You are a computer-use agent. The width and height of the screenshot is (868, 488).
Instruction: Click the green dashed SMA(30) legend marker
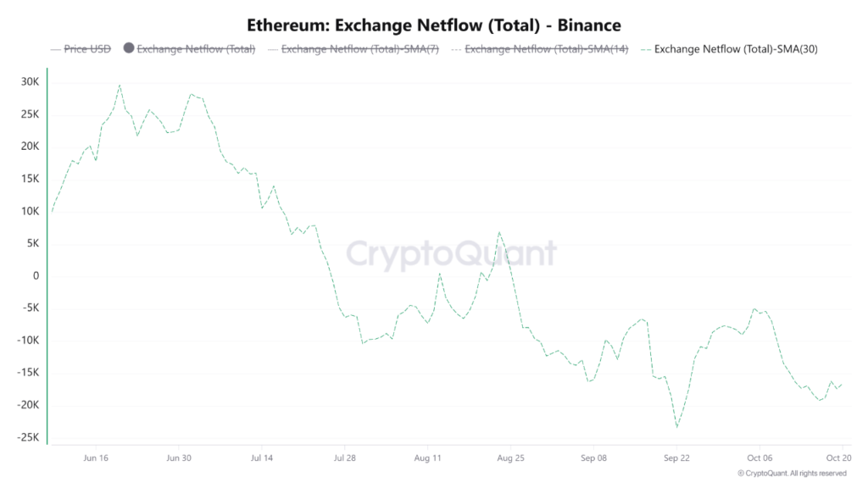coord(646,48)
